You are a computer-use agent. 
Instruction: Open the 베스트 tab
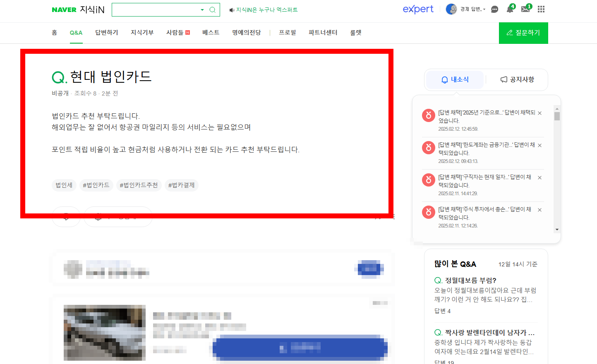211,33
